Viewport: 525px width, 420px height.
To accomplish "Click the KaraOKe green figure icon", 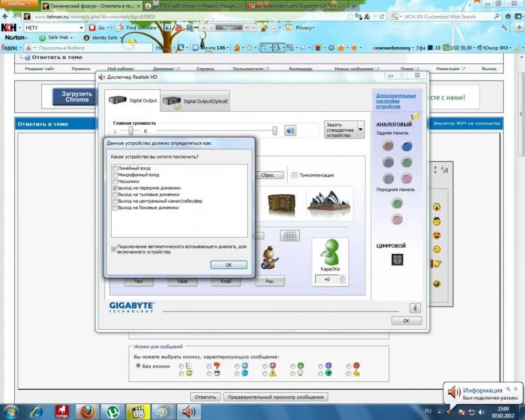I will tap(330, 252).
